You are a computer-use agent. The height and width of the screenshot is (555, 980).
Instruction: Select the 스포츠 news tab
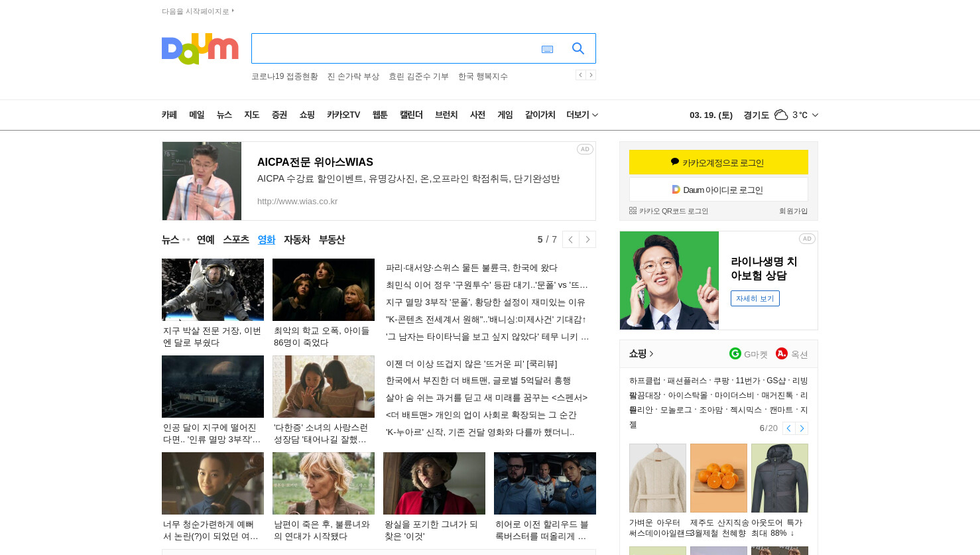click(236, 239)
